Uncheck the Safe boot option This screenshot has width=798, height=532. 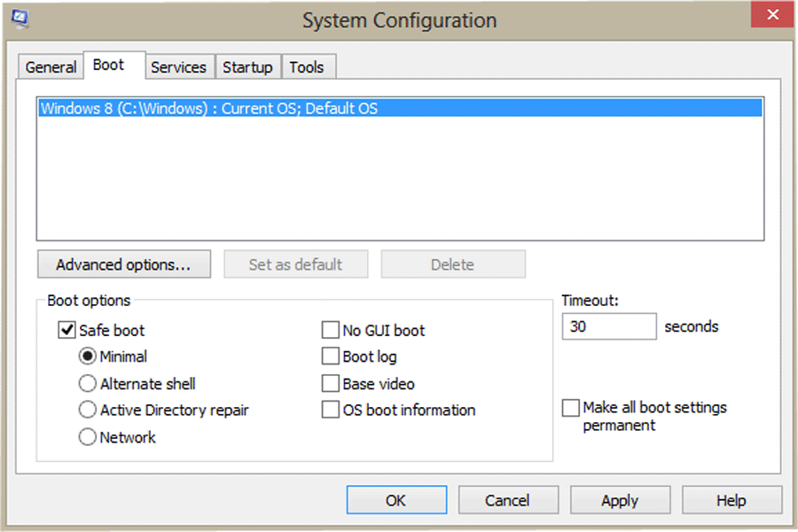click(66, 330)
